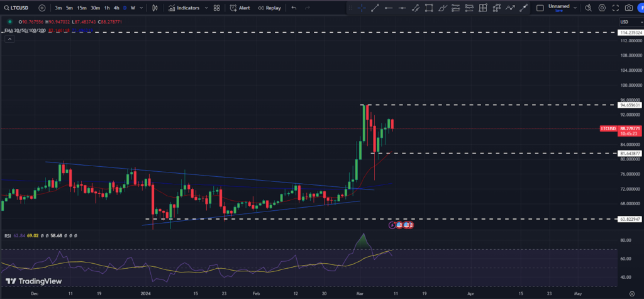
Task: Select the arrow line tool
Action: tap(523, 8)
